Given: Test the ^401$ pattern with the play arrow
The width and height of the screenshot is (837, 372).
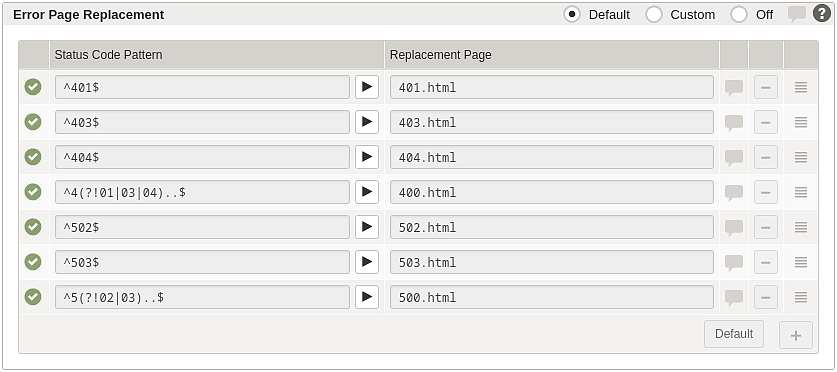Looking at the screenshot, I should pyautogui.click(x=367, y=87).
